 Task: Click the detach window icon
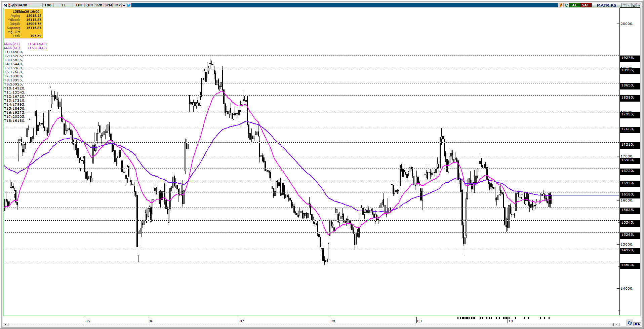634,5
